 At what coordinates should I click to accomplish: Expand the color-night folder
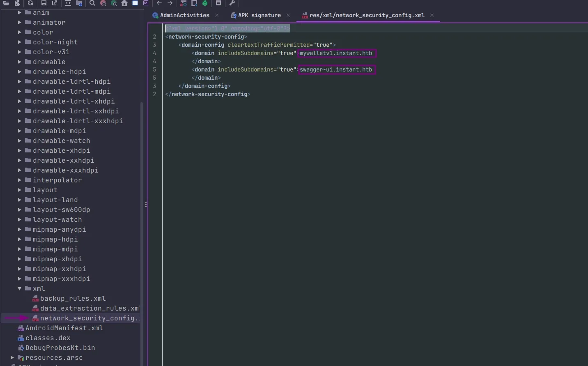click(19, 42)
